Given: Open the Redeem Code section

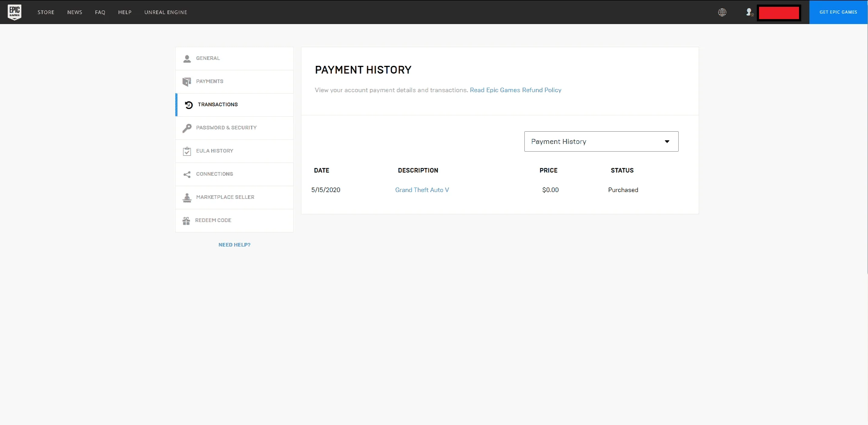Looking at the screenshot, I should pyautogui.click(x=234, y=221).
